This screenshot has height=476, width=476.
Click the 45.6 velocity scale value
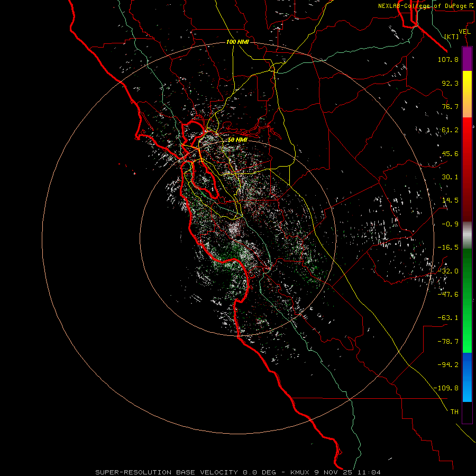pyautogui.click(x=450, y=153)
